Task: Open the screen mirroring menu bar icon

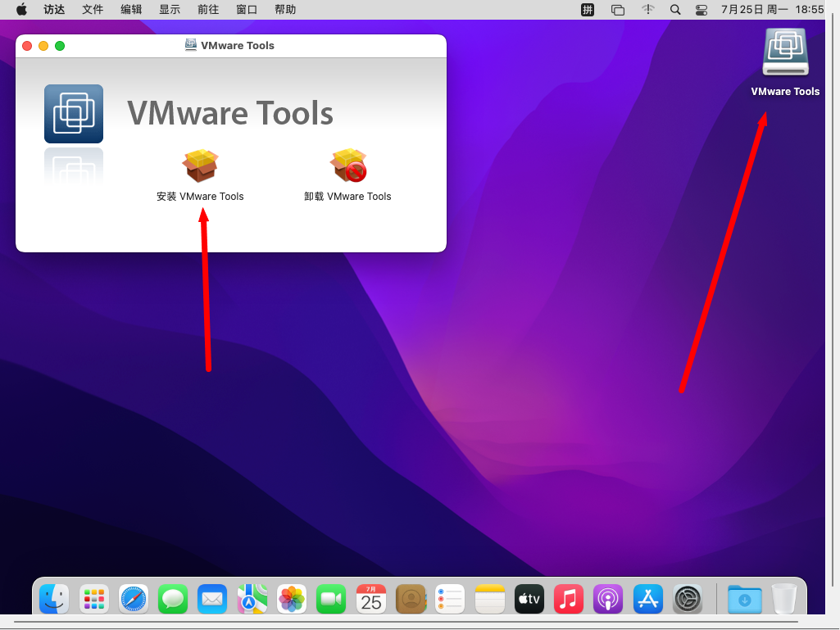Action: click(618, 9)
